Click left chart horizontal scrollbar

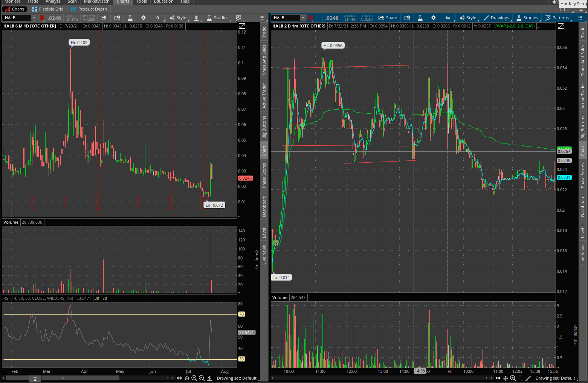point(80,378)
